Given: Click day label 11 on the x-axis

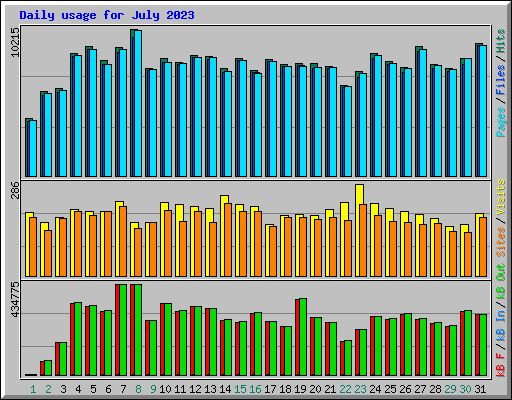Looking at the screenshot, I should point(180,389).
